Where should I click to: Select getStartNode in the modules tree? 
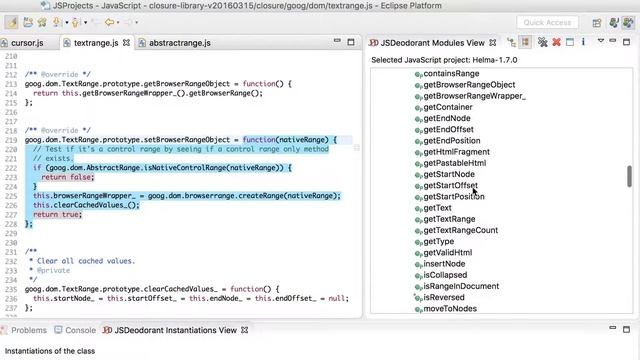pyautogui.click(x=449, y=174)
